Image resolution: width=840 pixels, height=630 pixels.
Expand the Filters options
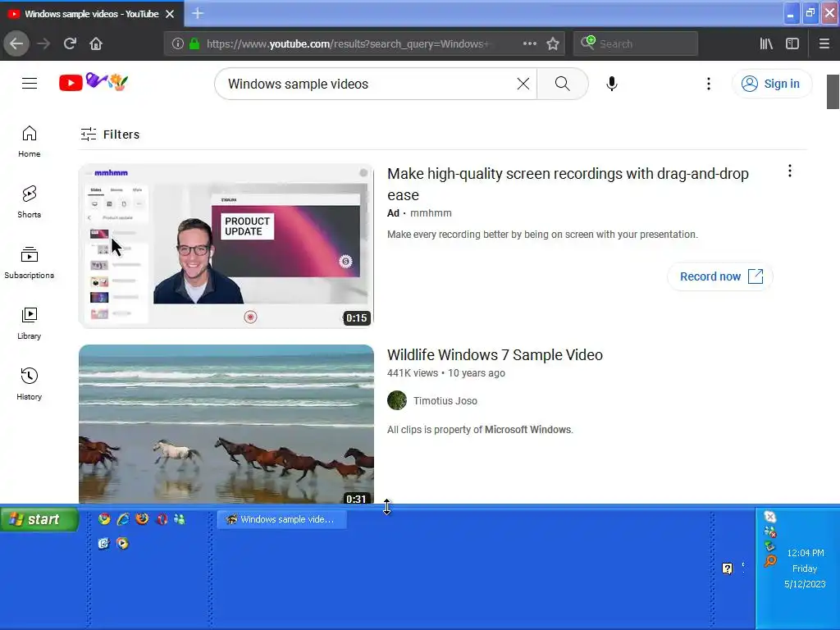pos(110,134)
